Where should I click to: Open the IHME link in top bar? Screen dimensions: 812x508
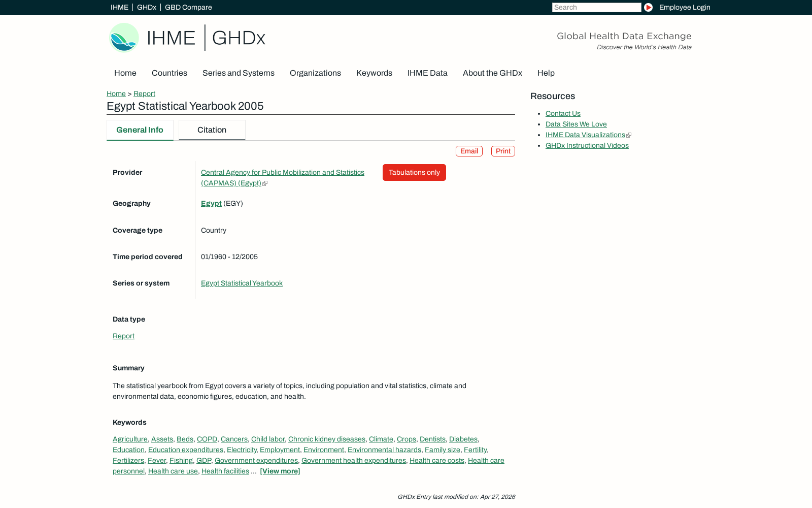pos(119,7)
